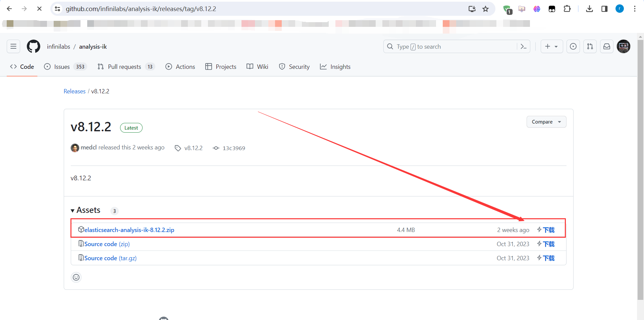
Task: Open the Projects tab
Action: pos(221,66)
